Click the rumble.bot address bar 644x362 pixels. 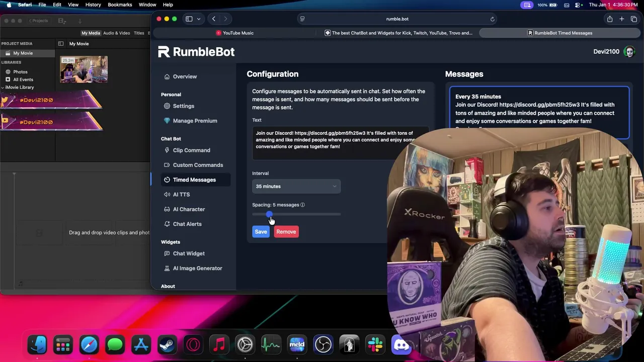point(397,19)
